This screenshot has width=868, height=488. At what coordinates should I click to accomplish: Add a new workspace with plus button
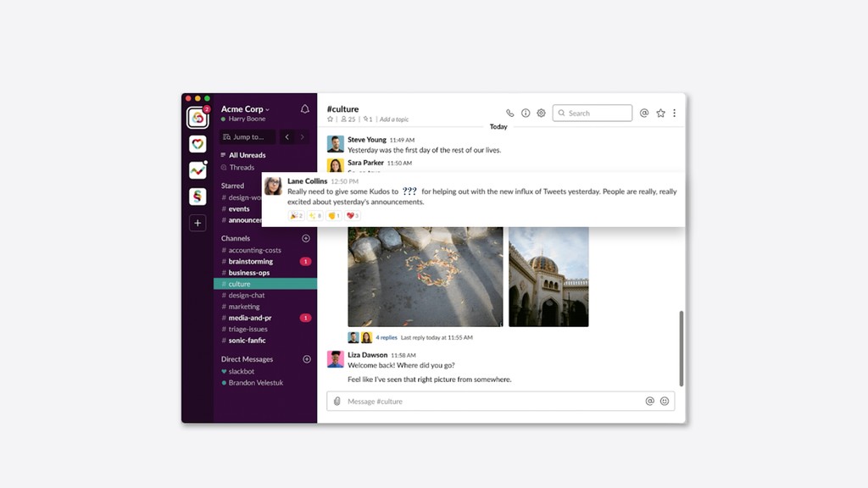pyautogui.click(x=198, y=223)
